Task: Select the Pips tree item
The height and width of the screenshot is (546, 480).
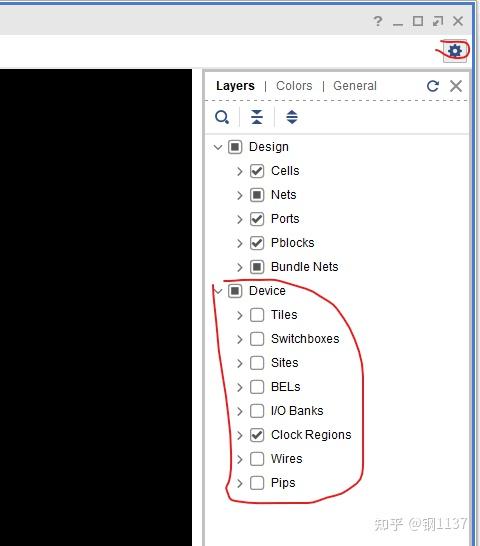Action: pos(283,483)
